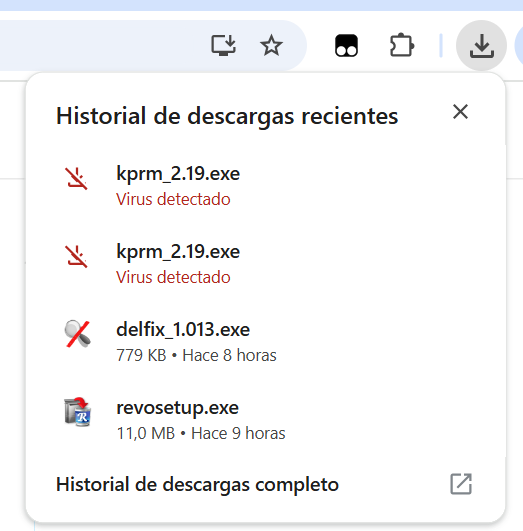Select the second kprm_2.19.exe file name
This screenshot has height=531, width=523.
[x=178, y=252]
